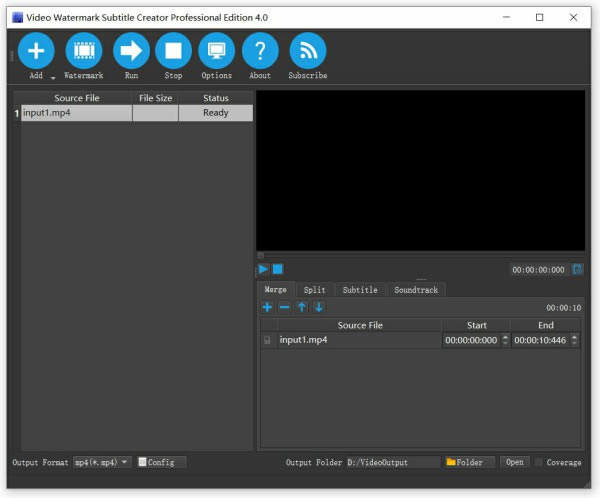Open the Output Format dropdown
The width and height of the screenshot is (600, 498).
tap(102, 462)
